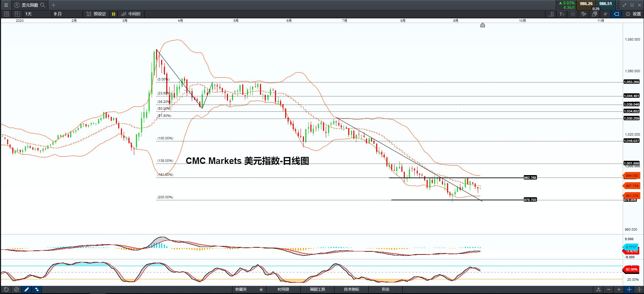Toggle the dotted grid crosshair icon
This screenshot has height=294, width=644.
(x=573, y=14)
